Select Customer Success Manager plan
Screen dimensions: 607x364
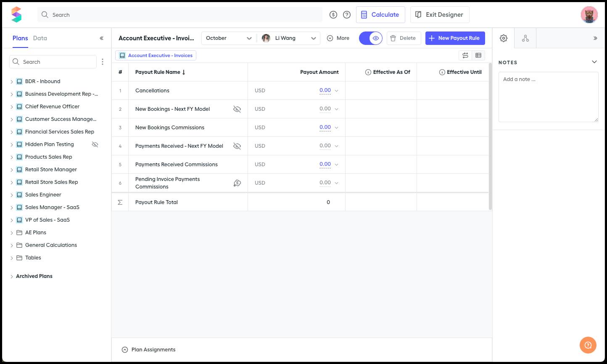click(61, 119)
